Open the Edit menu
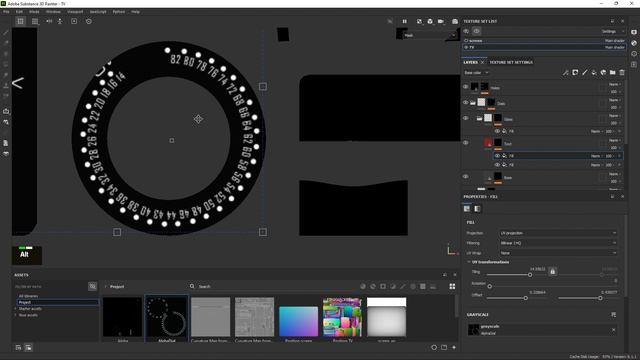Screen dimensions: 640x360 [19, 12]
